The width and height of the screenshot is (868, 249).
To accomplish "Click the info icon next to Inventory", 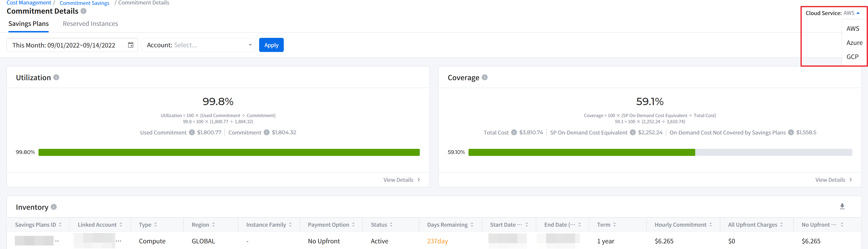I will (54, 207).
